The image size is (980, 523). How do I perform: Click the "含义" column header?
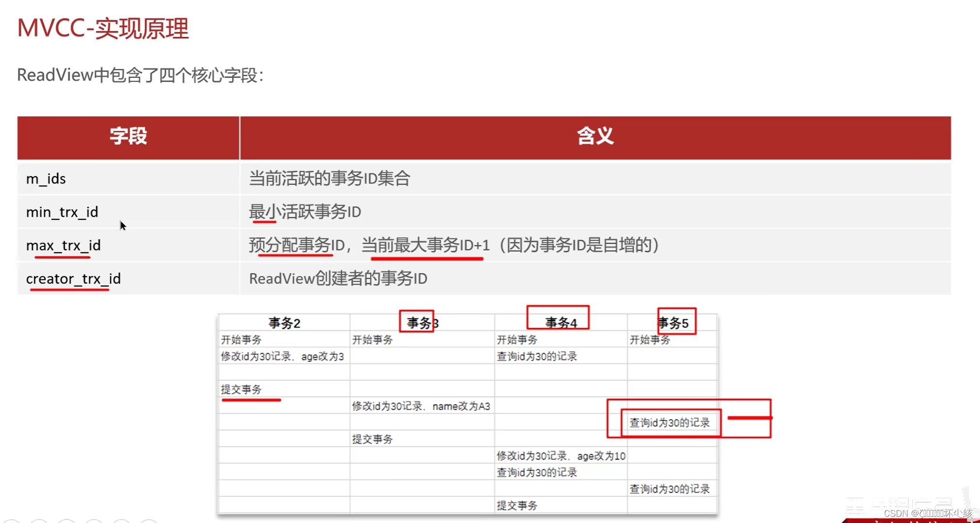595,138
